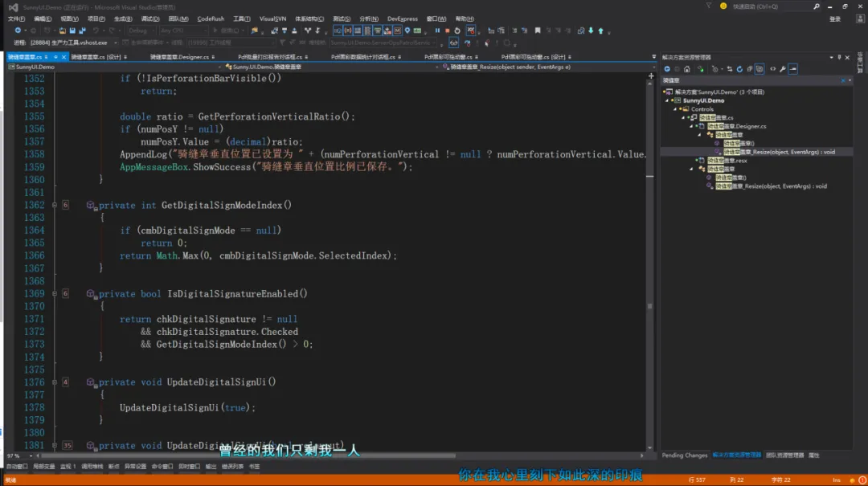Click the bookmark flag icon in the toolbar
Image resolution: width=868 pixels, height=486 pixels.
click(x=538, y=31)
